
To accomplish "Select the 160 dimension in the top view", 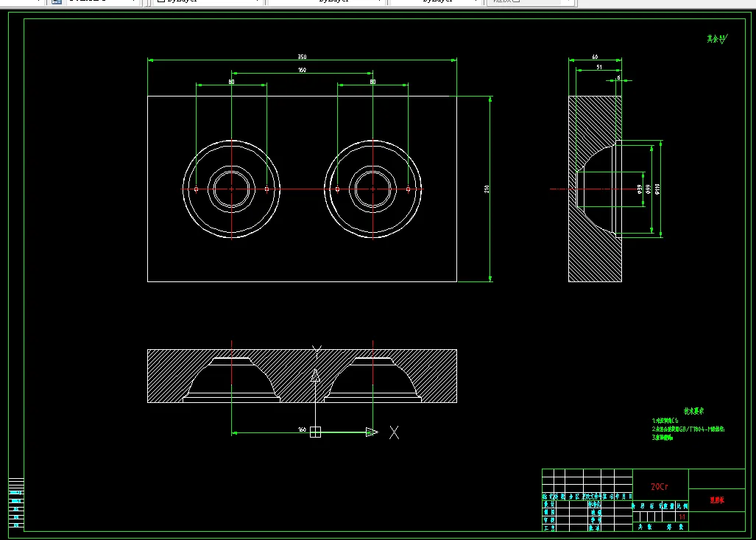I will 302,70.
